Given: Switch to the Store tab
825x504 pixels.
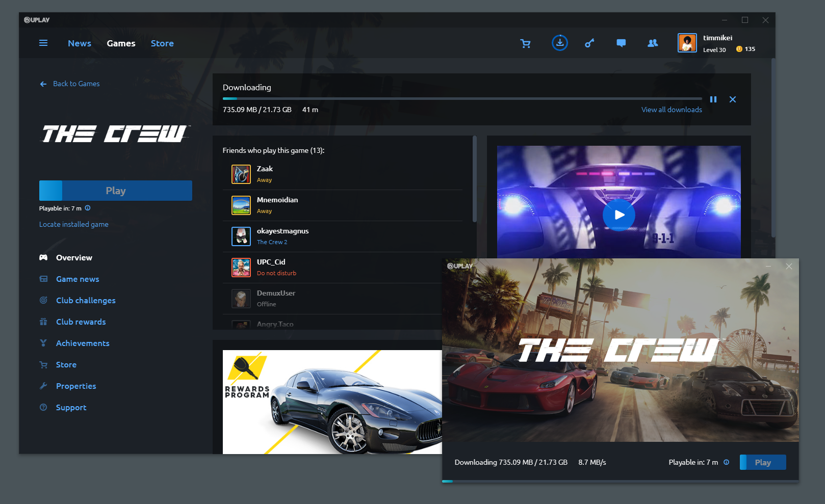Looking at the screenshot, I should pyautogui.click(x=162, y=43).
